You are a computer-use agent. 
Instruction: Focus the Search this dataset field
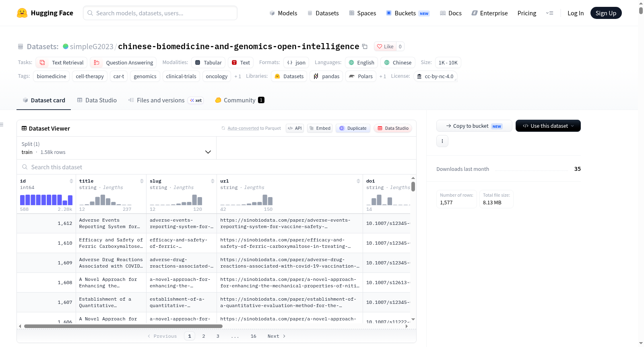point(217,167)
